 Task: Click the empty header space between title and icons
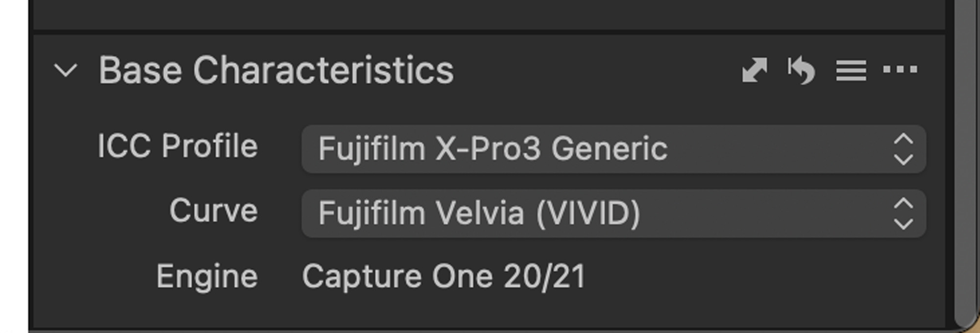(x=593, y=71)
